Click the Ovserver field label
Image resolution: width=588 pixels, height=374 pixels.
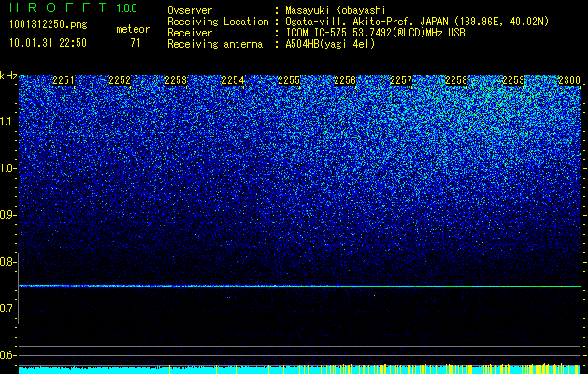(190, 10)
